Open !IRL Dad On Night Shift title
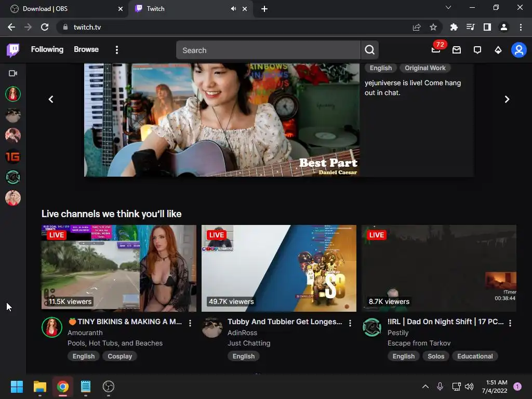532x399 pixels. tap(445, 322)
